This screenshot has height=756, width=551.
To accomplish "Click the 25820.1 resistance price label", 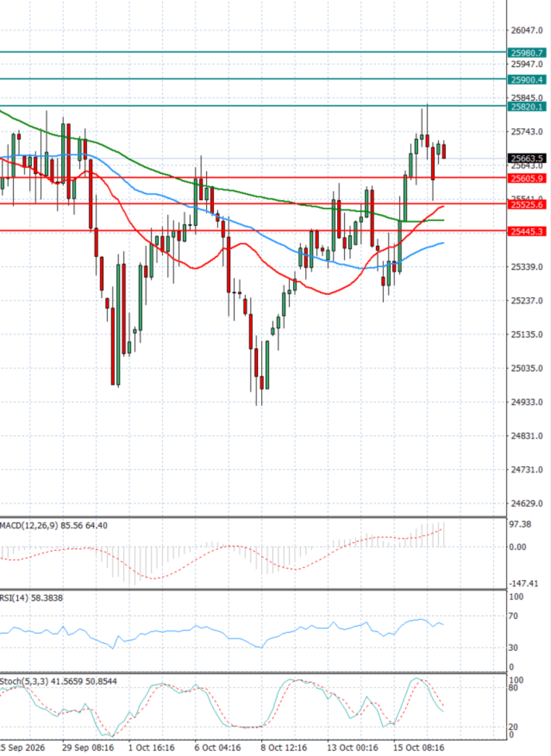I will tap(527, 107).
